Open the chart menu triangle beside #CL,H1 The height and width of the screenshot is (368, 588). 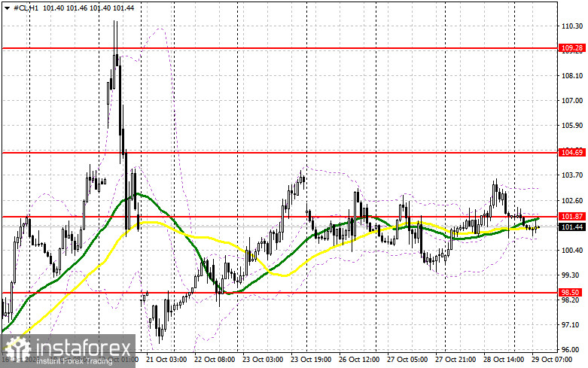[x=8, y=8]
